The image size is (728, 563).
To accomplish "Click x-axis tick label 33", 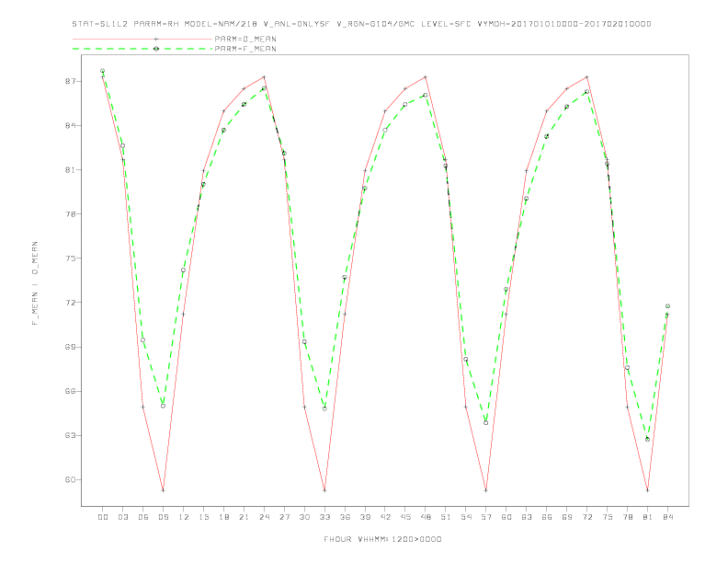I will (x=324, y=517).
